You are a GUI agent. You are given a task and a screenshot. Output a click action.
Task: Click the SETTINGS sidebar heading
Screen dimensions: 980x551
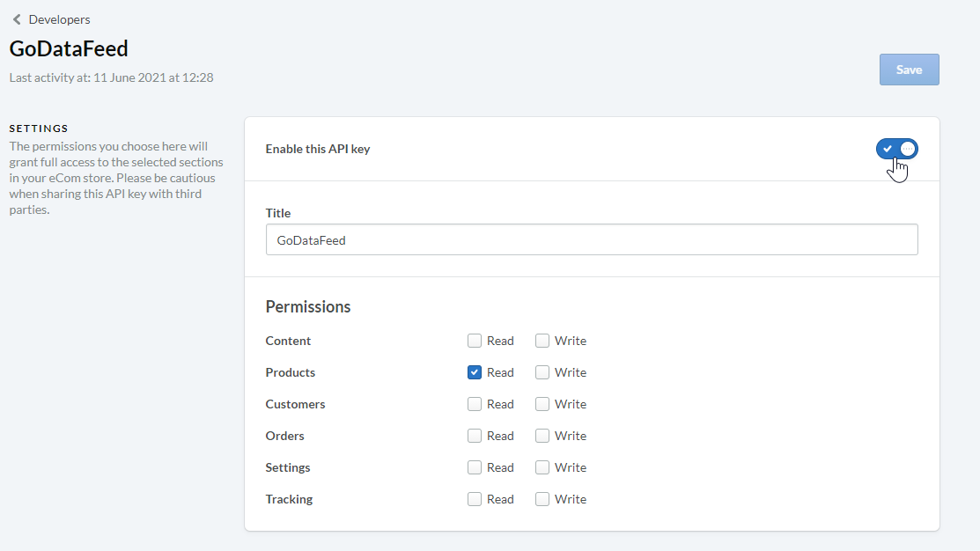coord(39,128)
